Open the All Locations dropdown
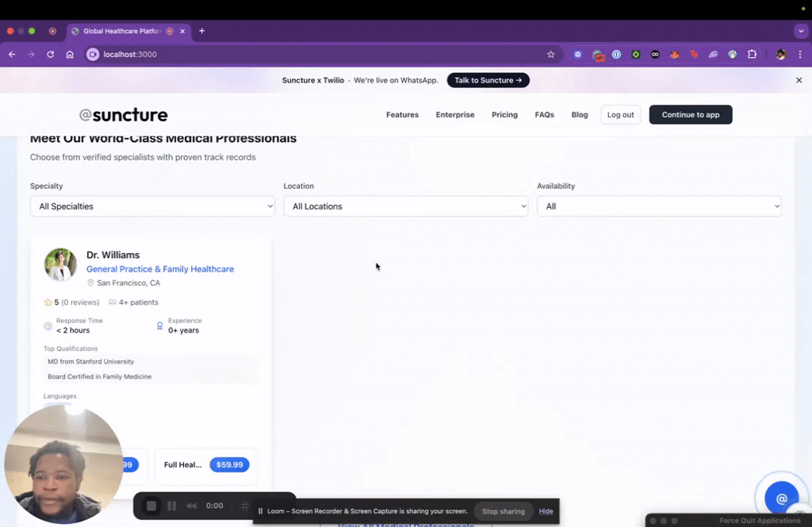This screenshot has height=527, width=812. click(x=405, y=206)
